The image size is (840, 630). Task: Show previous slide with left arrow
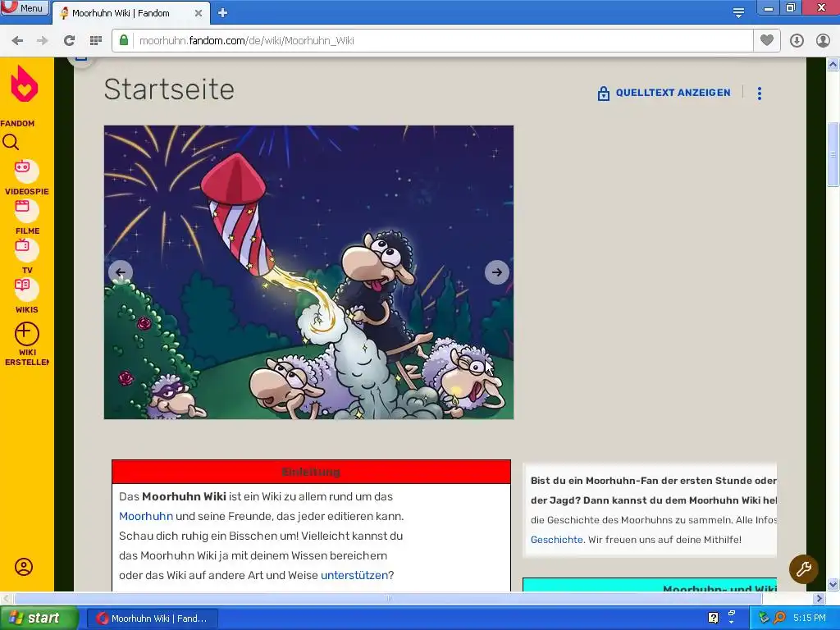(121, 272)
